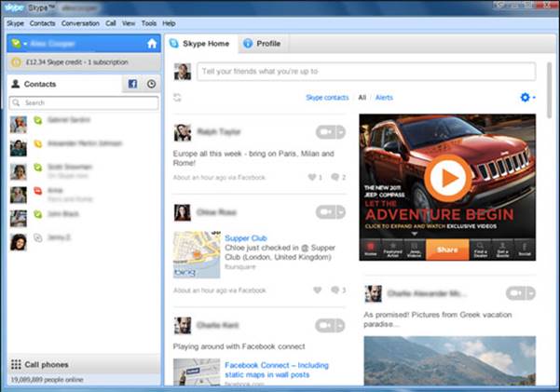Click the people online count text
Viewport: 560px width, 392px height.
47,380
